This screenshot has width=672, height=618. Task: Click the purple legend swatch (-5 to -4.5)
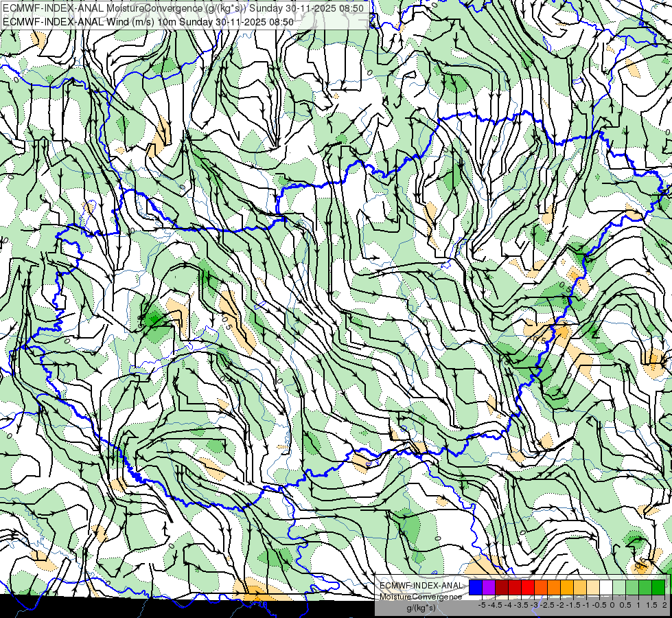[x=489, y=588]
